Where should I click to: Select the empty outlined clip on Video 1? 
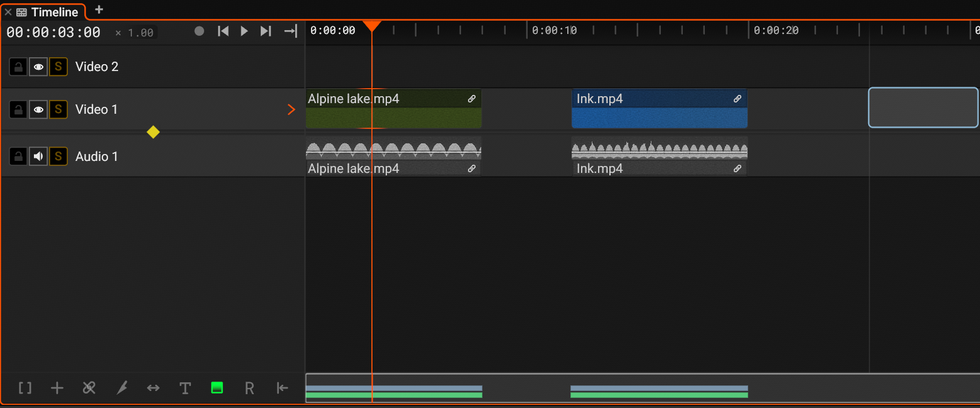(923, 108)
